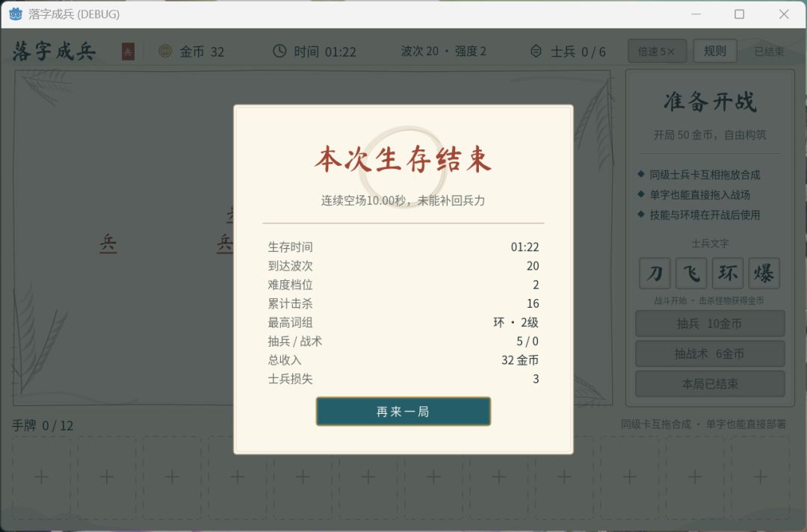Click the 抽兵 / 战术 5 / 0 row
The height and width of the screenshot is (532, 807).
tap(403, 341)
